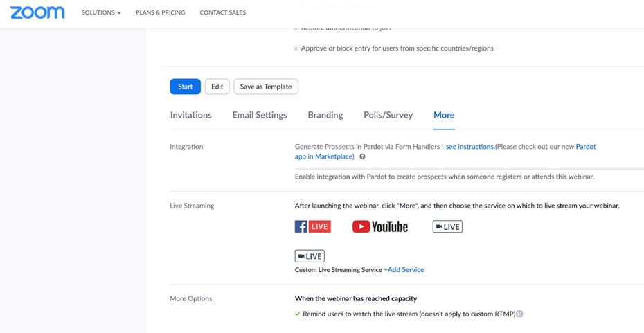
Task: Click the LIVE icon above Custom Live Streaming Service
Action: pyautogui.click(x=310, y=256)
